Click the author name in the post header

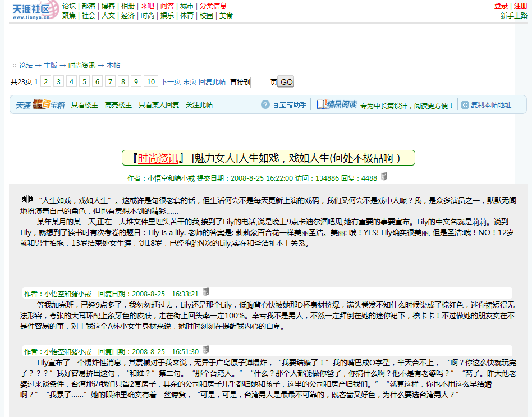point(171,178)
